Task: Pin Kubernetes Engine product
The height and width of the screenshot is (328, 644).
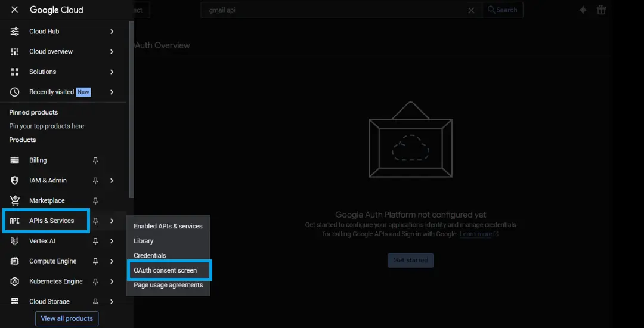Action: (x=95, y=281)
